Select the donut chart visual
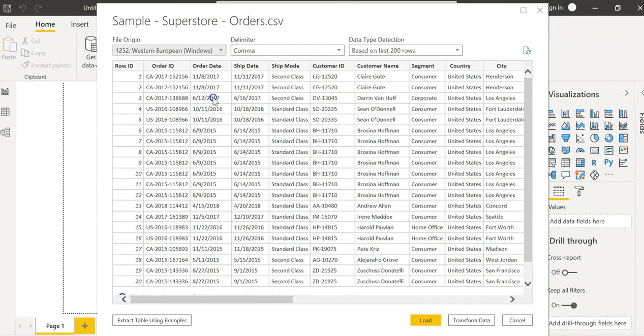 [608, 138]
